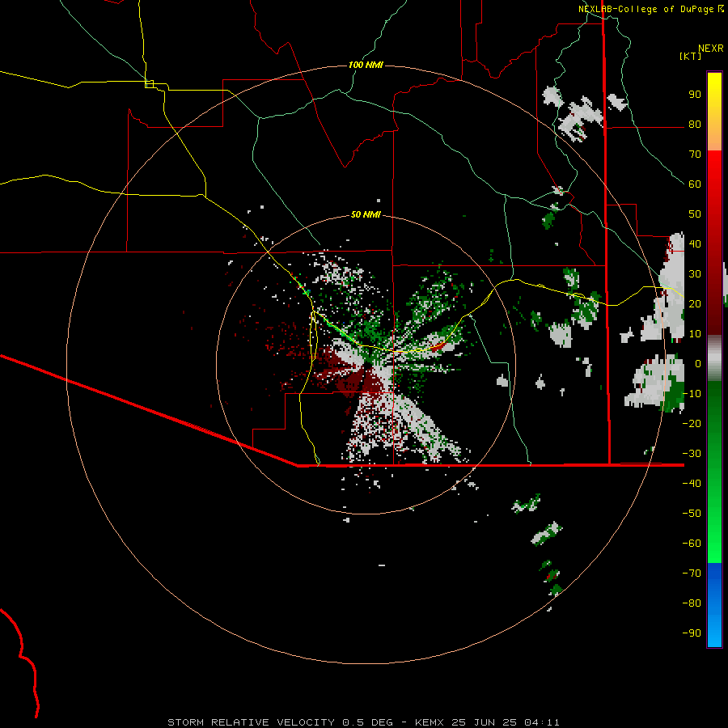The width and height of the screenshot is (728, 728).
Task: Click the 90 value on velocity scale
Action: coord(695,95)
